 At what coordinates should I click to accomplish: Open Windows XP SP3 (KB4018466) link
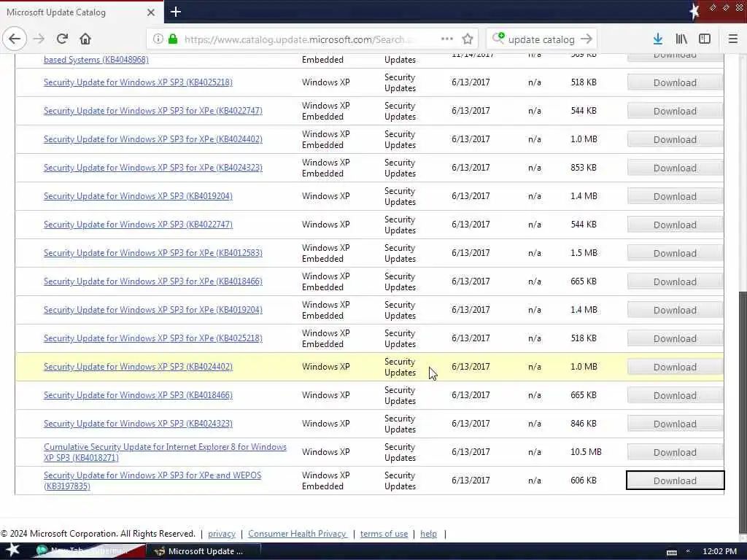(x=138, y=395)
